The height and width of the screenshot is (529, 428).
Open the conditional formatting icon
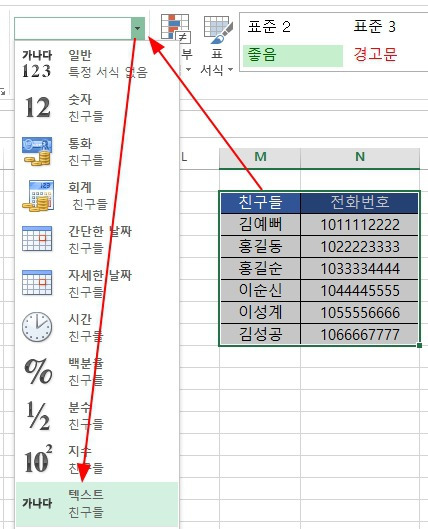pyautogui.click(x=175, y=28)
